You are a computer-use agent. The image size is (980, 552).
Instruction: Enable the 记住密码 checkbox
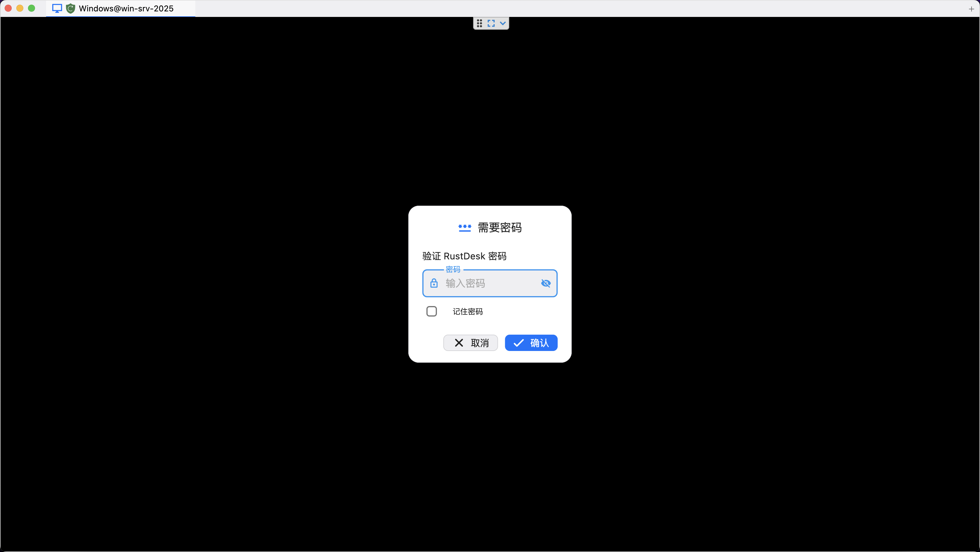click(x=431, y=311)
